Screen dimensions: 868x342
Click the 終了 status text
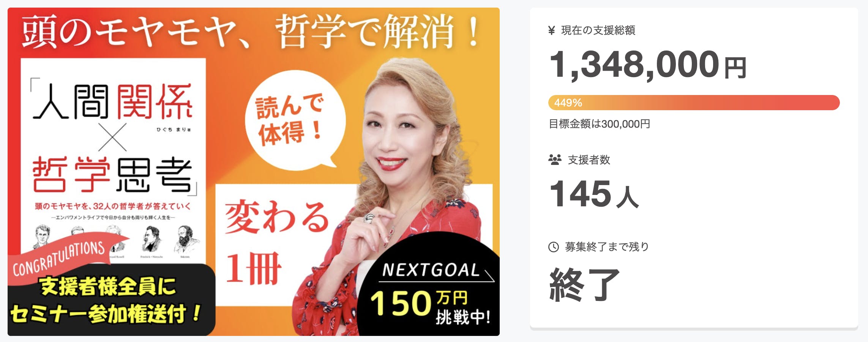click(584, 284)
